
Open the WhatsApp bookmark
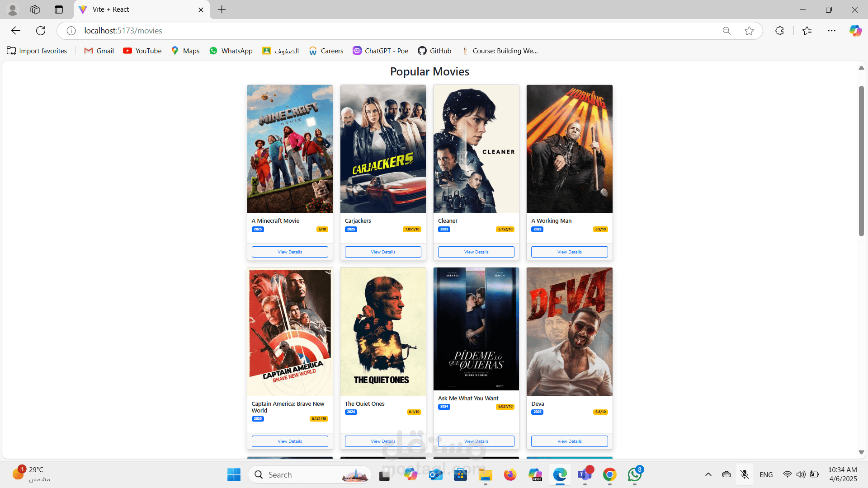(231, 51)
